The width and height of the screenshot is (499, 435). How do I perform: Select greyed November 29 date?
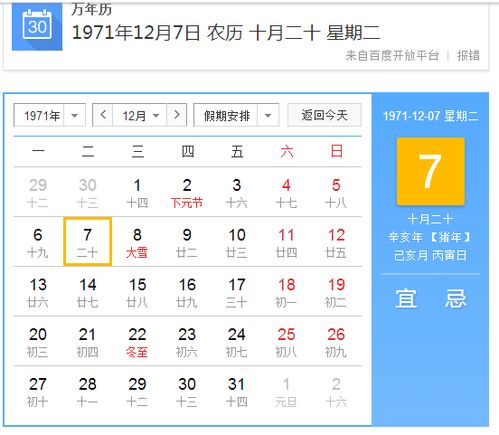(x=38, y=193)
